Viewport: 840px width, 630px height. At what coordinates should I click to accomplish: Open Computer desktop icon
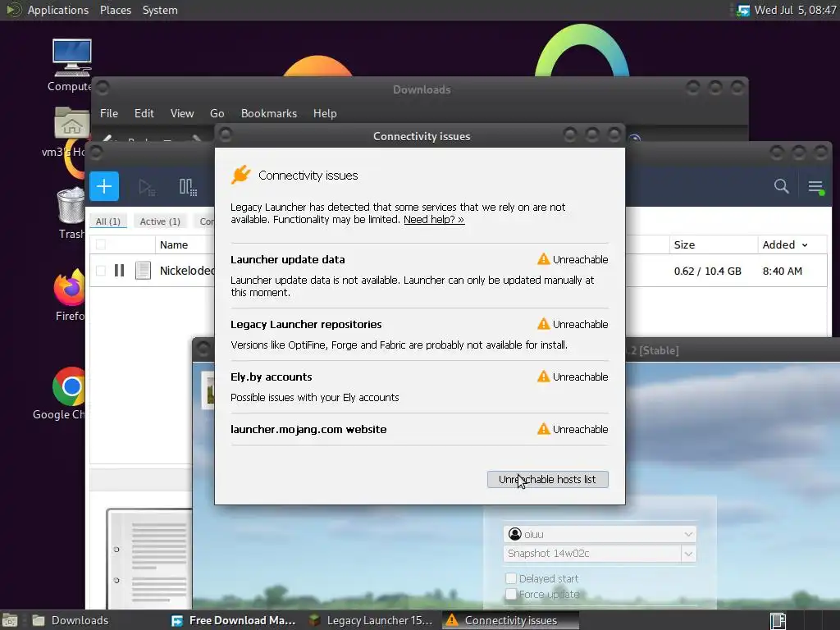click(72, 58)
